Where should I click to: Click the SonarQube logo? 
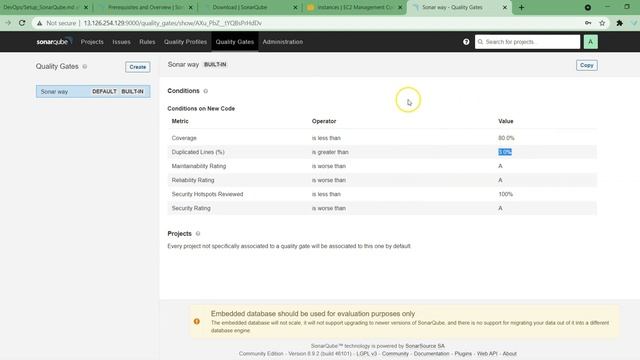point(54,42)
